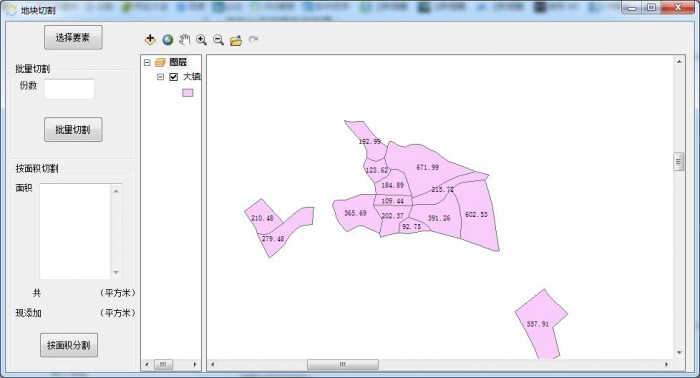Viewport: 700px width, 378px height.
Task: Click the 批量切割 button
Action: click(73, 129)
